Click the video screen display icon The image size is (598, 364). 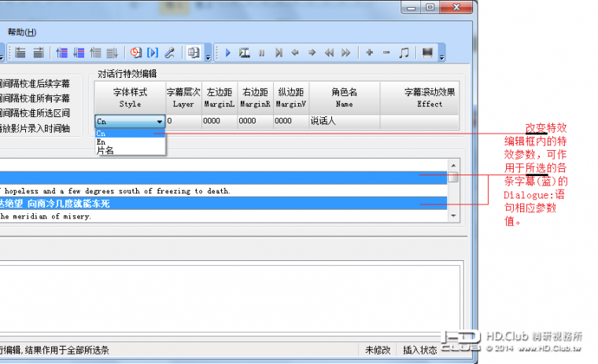pyautogui.click(x=427, y=52)
